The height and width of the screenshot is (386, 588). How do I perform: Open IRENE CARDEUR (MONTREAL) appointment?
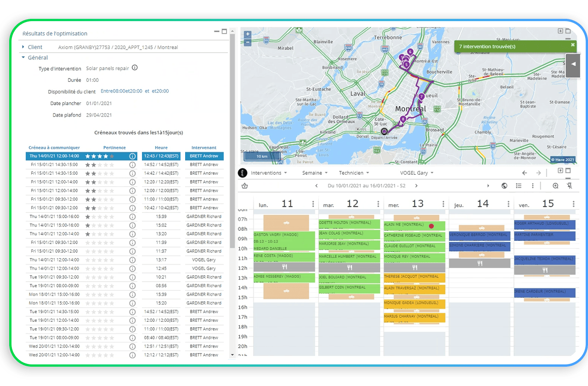click(545, 293)
